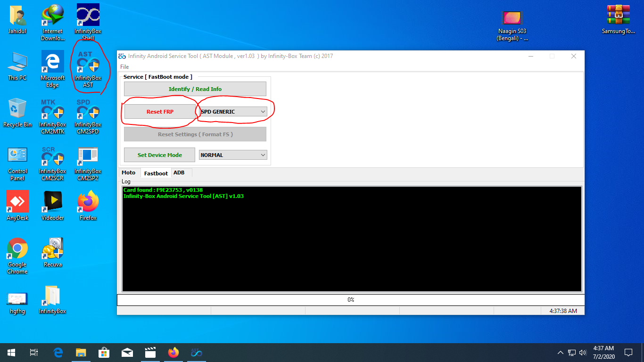Open Google Chrome desktop shortcut

17,256
